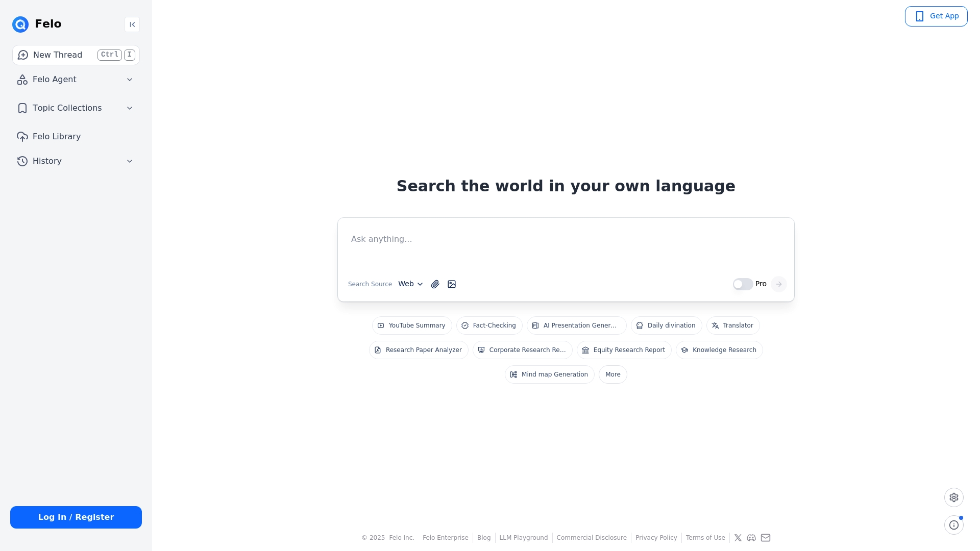Click the Felo Inc. footer text
This screenshot has height=551, width=980.
click(x=402, y=538)
